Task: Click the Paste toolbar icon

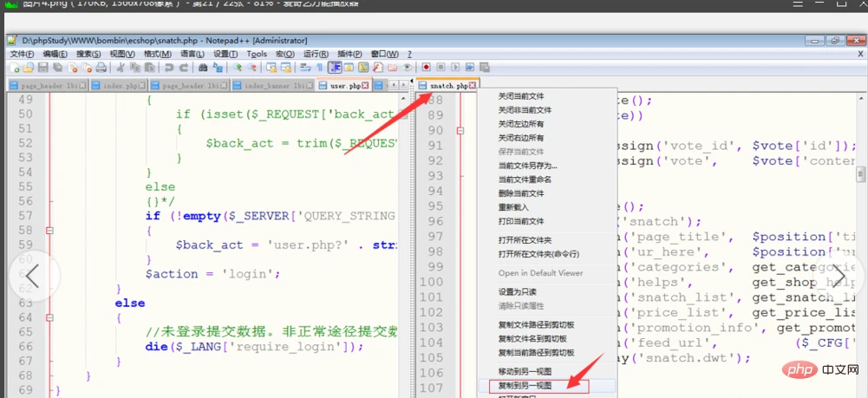Action: coord(149,68)
